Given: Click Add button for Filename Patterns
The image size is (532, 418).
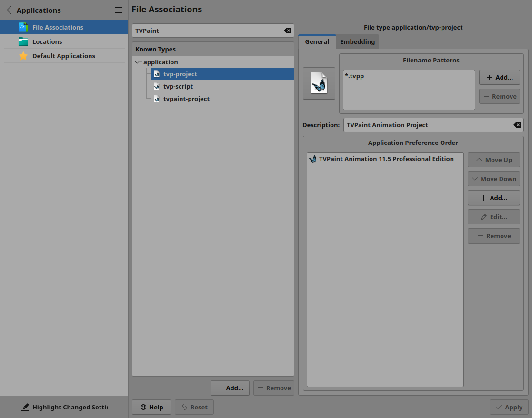Looking at the screenshot, I should point(500,77).
